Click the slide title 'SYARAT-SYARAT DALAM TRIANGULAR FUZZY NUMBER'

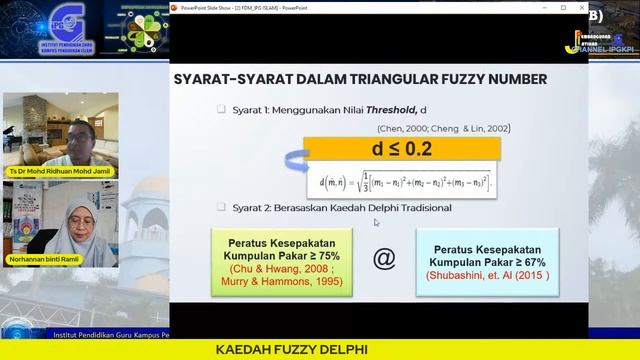pos(360,79)
